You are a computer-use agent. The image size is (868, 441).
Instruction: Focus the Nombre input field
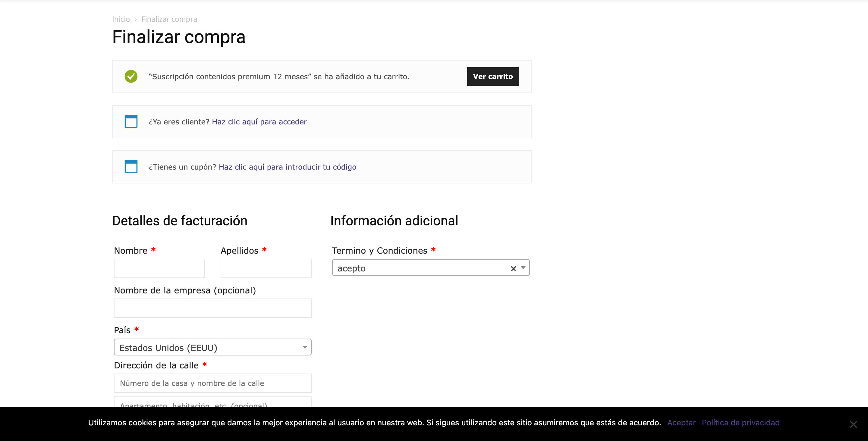[x=159, y=268]
